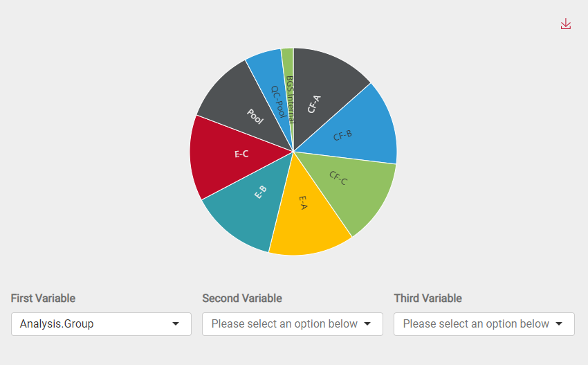This screenshot has height=365, width=588.
Task: Click the Analysis.Group selected value text
Action: click(x=57, y=323)
